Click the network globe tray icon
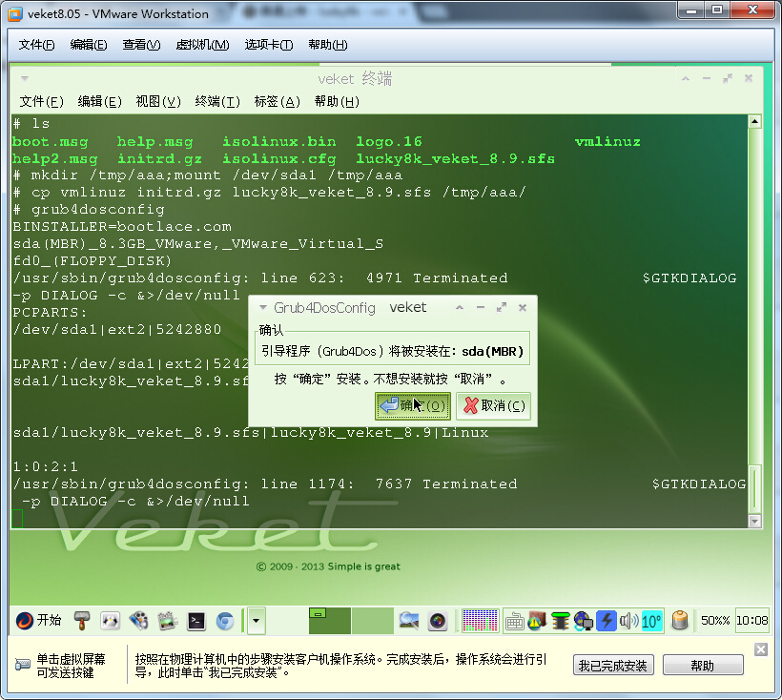The height and width of the screenshot is (700, 782). [583, 621]
